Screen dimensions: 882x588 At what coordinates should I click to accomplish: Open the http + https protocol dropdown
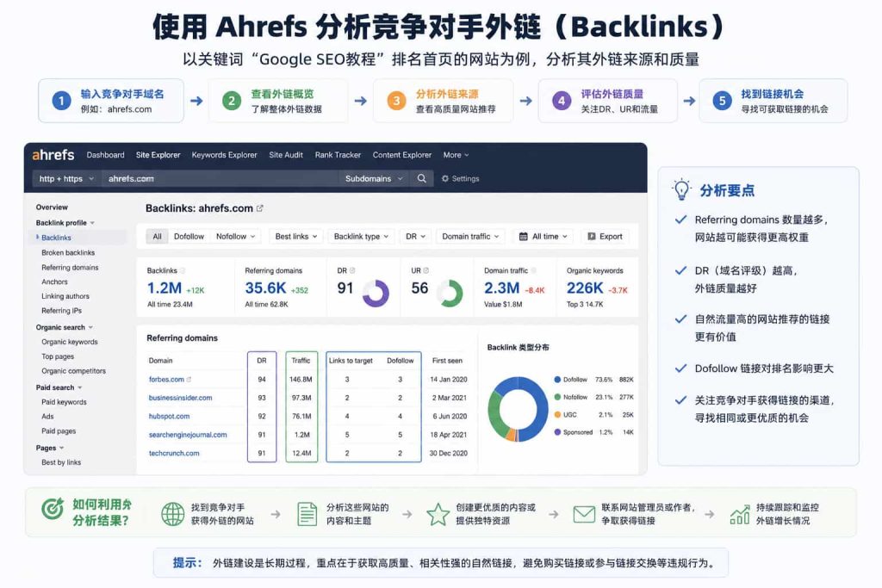(65, 178)
